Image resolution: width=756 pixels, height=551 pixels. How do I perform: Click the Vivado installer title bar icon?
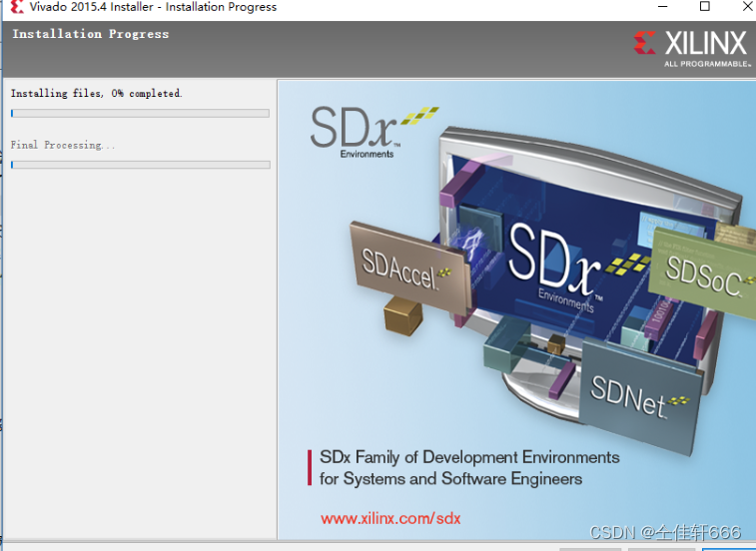point(17,7)
